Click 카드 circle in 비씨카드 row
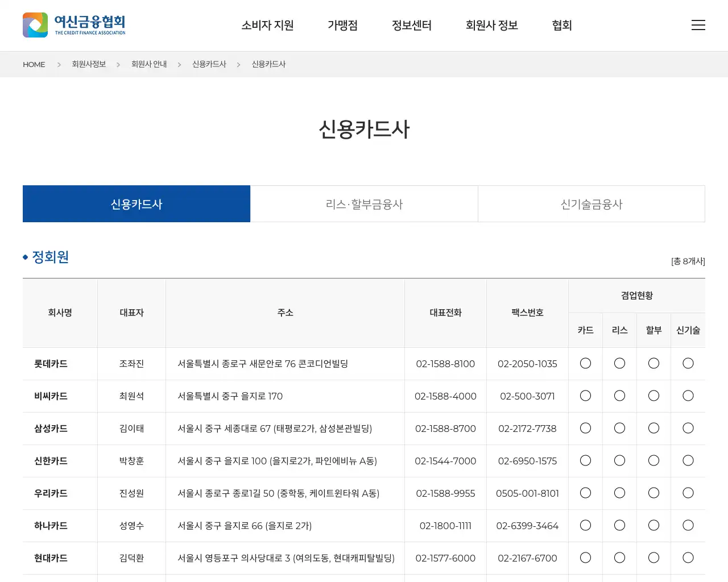This screenshot has height=582, width=728. 585,396
